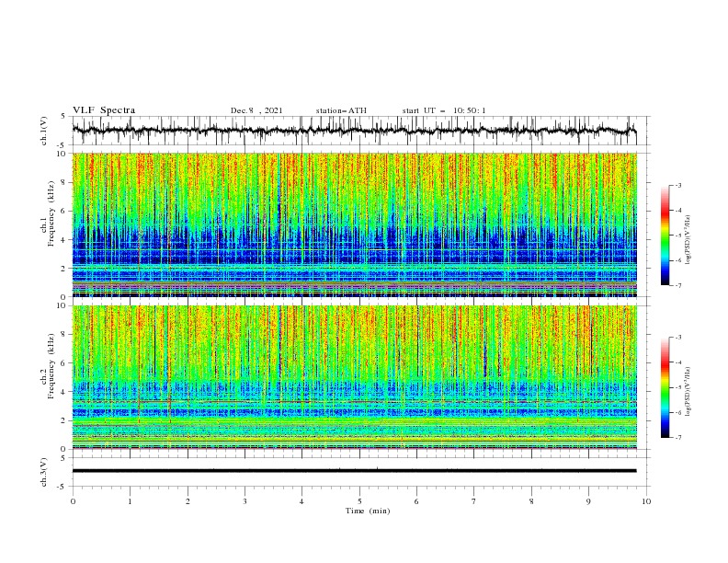728x563 pixels.
Task: Click the "-5" tick on ch.3(V) axis
Action: 63,487
